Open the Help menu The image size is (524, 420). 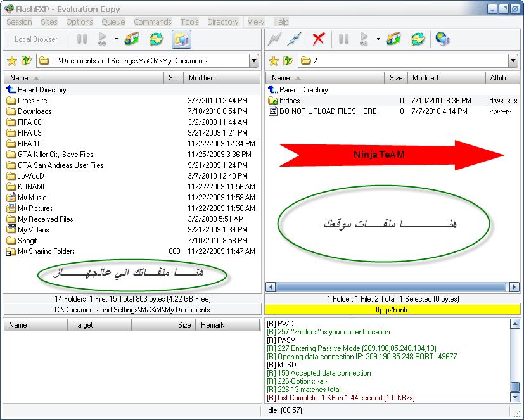tap(281, 22)
